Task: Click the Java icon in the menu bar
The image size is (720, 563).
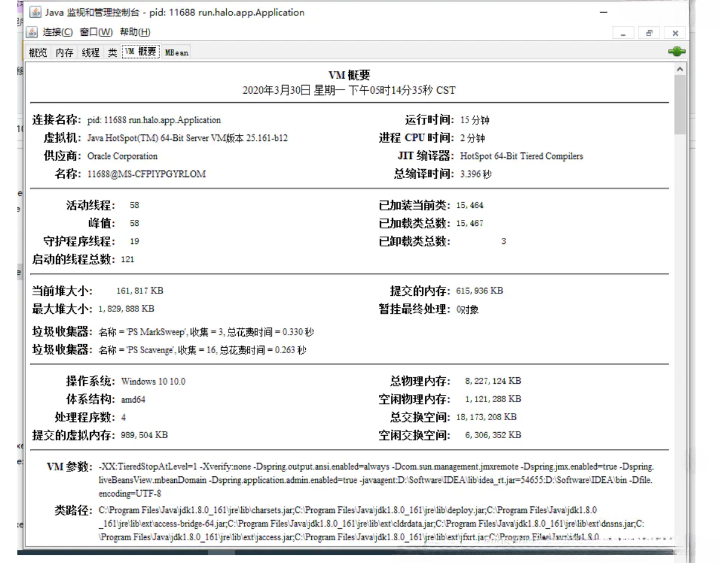Action: point(32,32)
